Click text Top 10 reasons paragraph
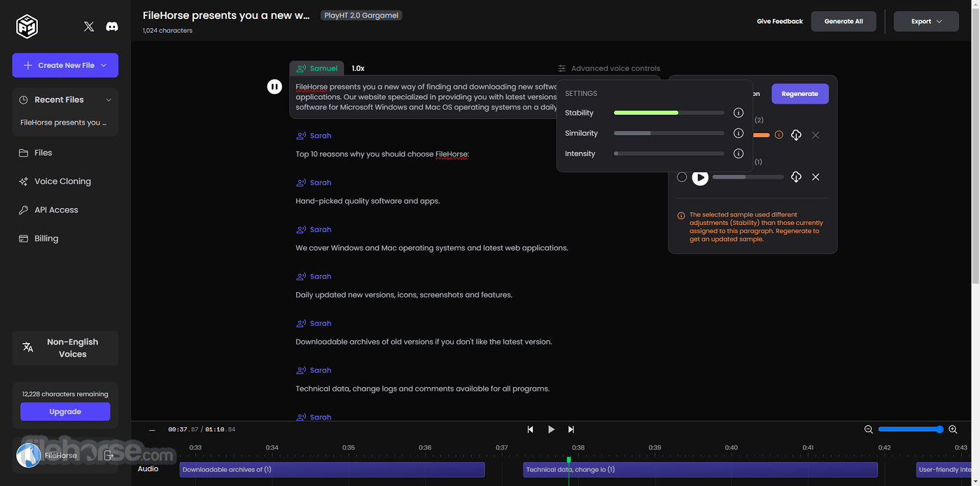Viewport: 980px width, 486px height. point(382,154)
